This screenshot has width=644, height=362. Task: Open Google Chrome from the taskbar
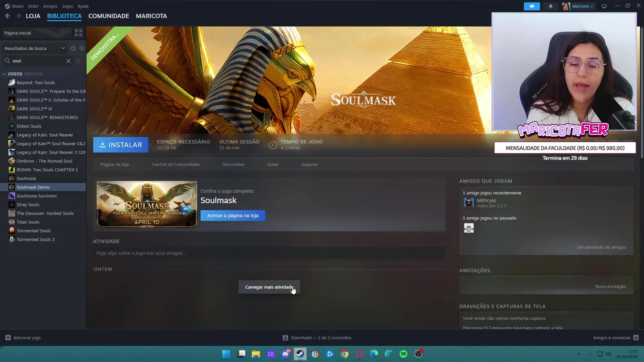coord(345,354)
